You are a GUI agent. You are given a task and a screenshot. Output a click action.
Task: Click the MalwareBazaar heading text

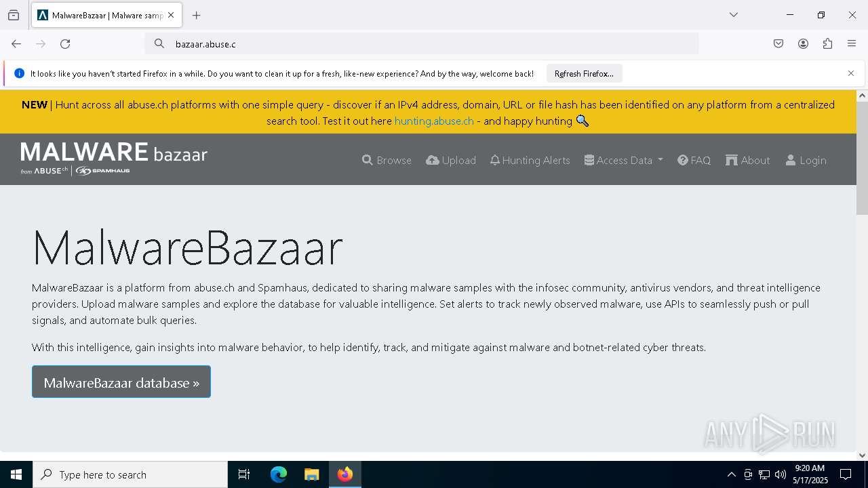click(x=187, y=247)
